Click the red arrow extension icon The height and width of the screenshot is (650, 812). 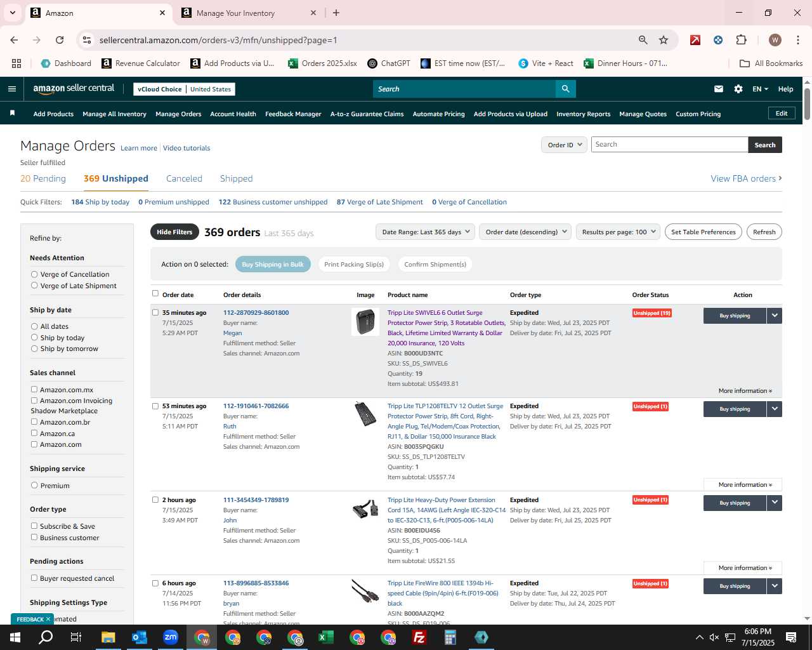click(695, 40)
